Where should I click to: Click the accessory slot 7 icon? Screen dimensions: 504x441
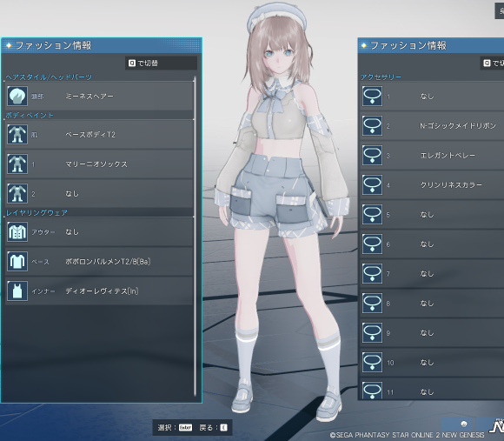click(372, 274)
